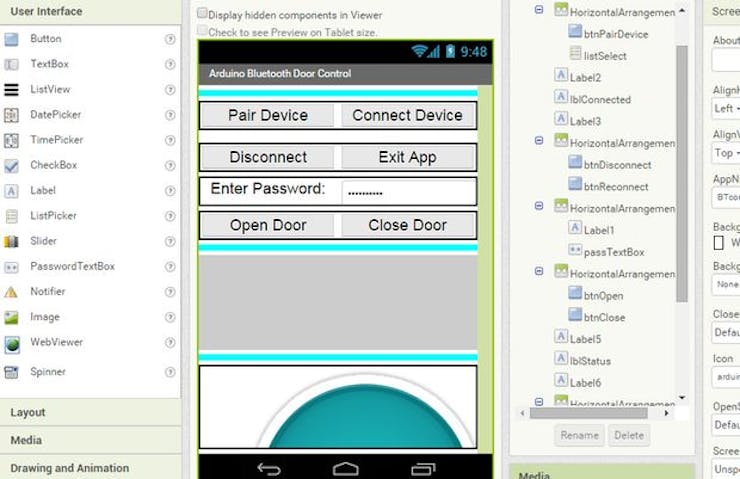
Task: Click the phone preview home icon
Action: (x=345, y=469)
